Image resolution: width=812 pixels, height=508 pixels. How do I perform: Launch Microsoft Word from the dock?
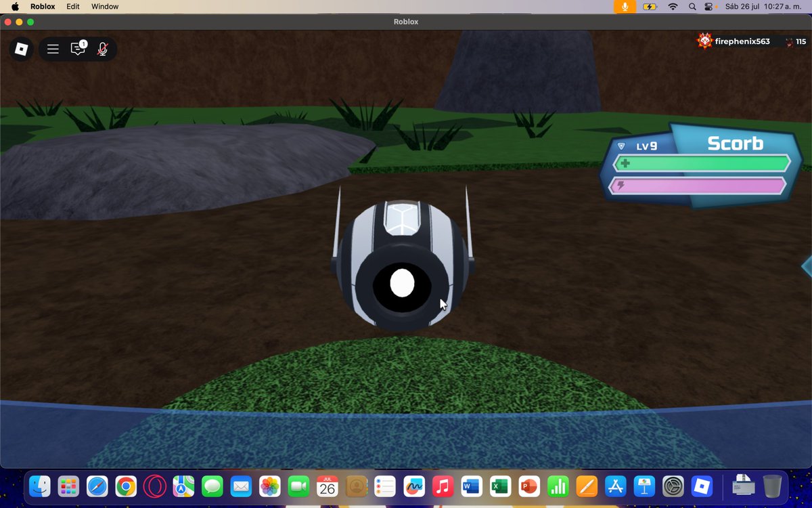point(471,486)
